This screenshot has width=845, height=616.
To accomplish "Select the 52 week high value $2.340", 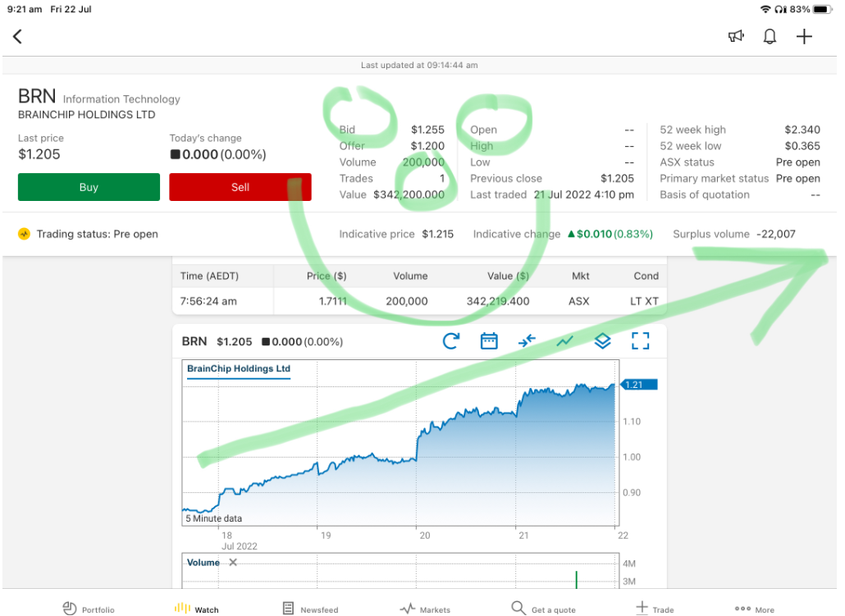I will tap(802, 130).
